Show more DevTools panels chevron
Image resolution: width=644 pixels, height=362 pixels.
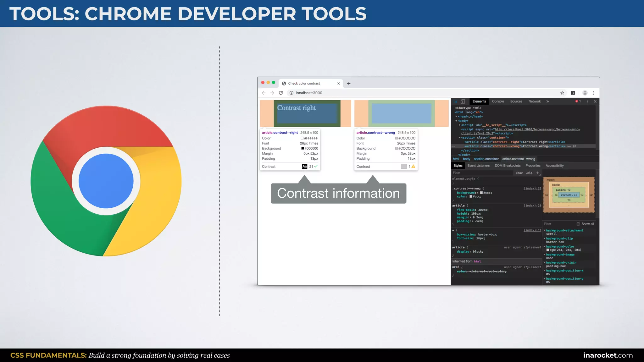(x=547, y=101)
